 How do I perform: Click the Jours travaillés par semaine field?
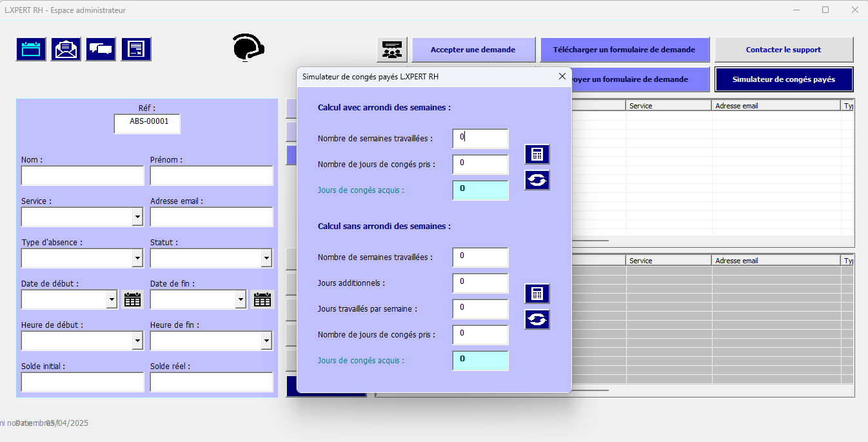(480, 309)
